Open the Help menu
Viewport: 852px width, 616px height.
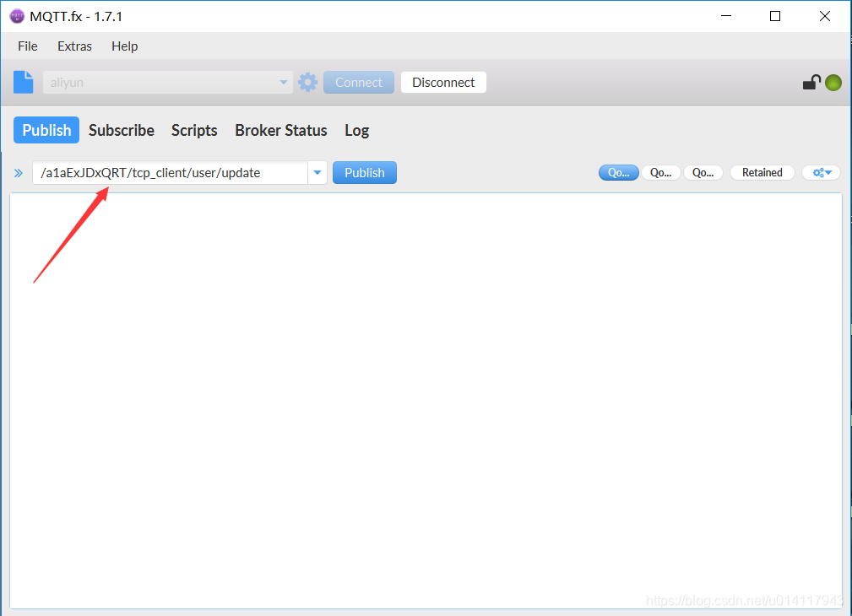click(124, 46)
